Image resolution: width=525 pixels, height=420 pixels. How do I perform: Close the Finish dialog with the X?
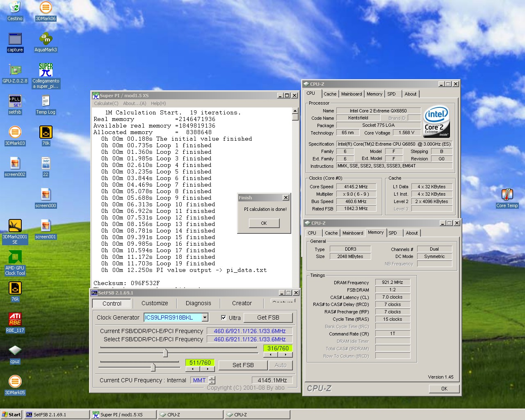(x=286, y=198)
